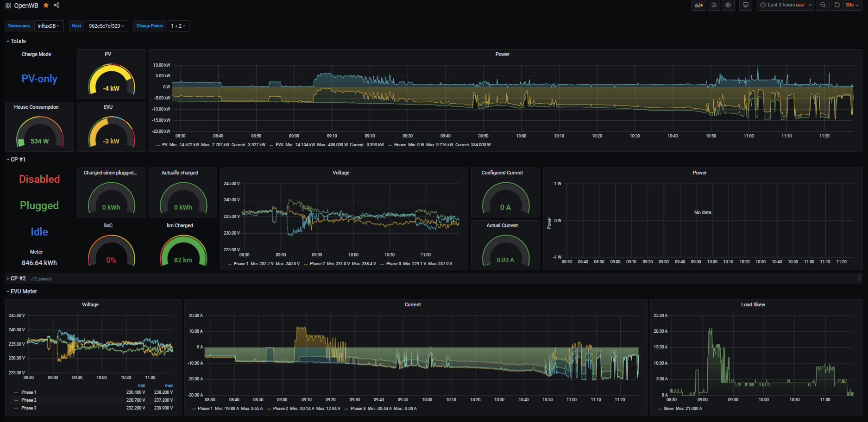Click the No data message in CP #1 Power

coord(703,212)
